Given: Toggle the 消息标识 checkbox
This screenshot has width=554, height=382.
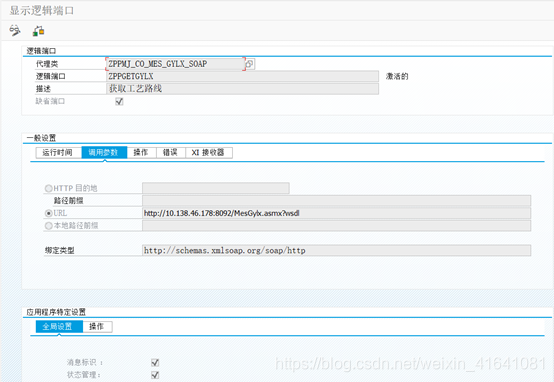Looking at the screenshot, I should coord(155,363).
